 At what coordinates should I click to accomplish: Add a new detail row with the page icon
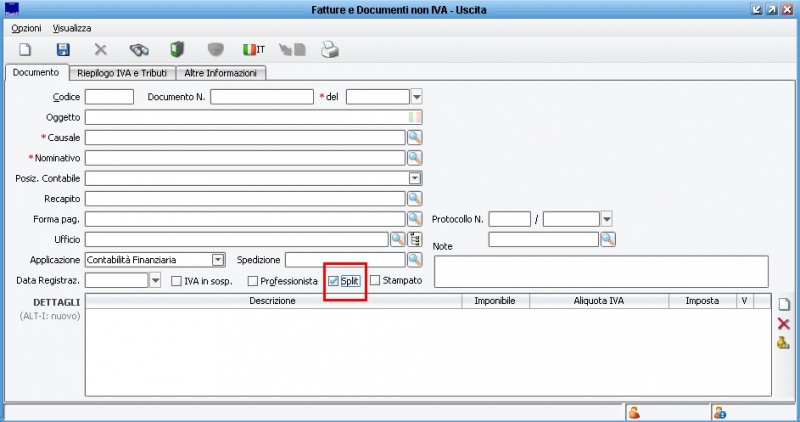coord(784,305)
